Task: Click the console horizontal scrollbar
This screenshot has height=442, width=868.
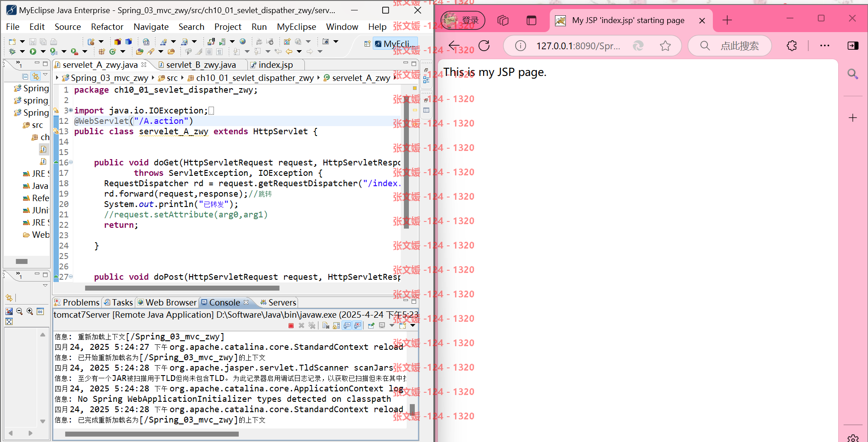Action: click(152, 434)
